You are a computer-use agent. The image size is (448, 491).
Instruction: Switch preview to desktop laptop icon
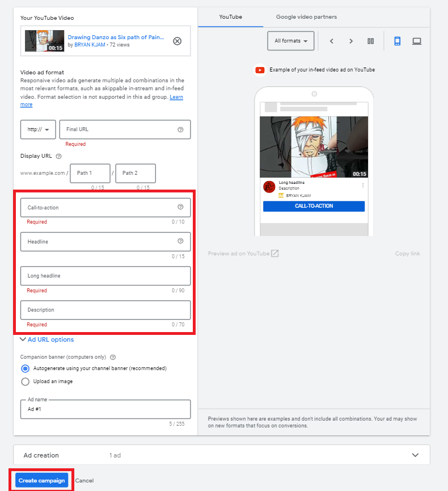(417, 41)
